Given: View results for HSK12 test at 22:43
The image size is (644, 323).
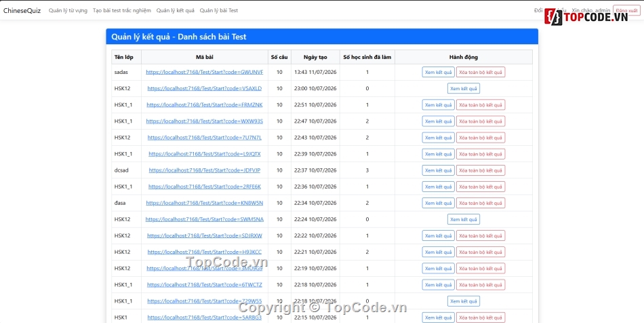Looking at the screenshot, I should click(x=438, y=138).
